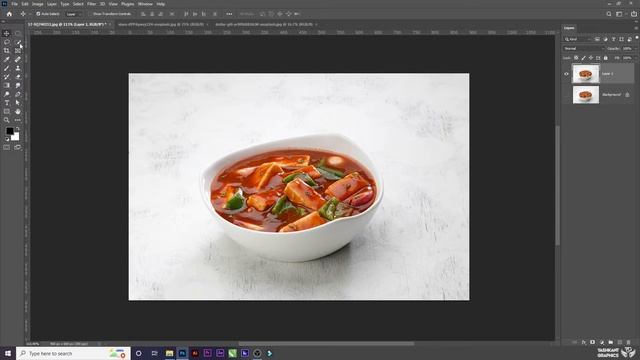Click the black foreground color swatch
This screenshot has width=640, height=360.
pos(9,131)
